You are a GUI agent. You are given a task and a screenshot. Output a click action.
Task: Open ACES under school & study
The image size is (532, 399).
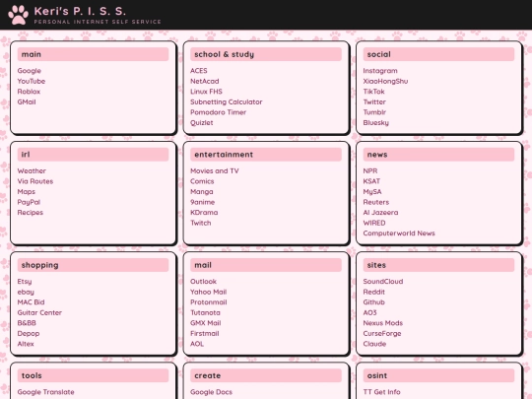(x=199, y=71)
